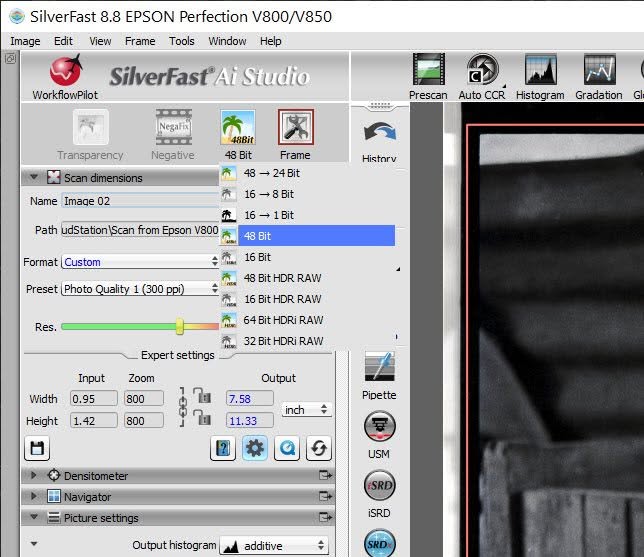Select 48 Bit HDR RAW option
Screen dimensions: 644x557
tap(307, 278)
